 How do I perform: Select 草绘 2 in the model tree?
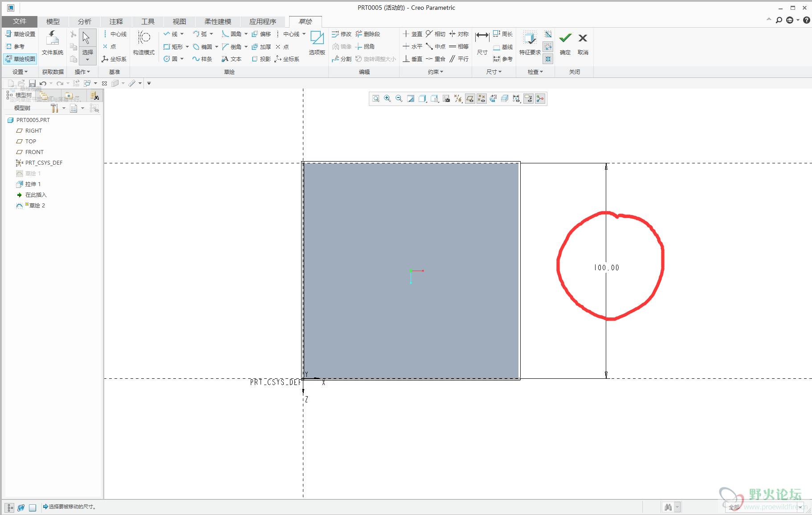pos(37,205)
